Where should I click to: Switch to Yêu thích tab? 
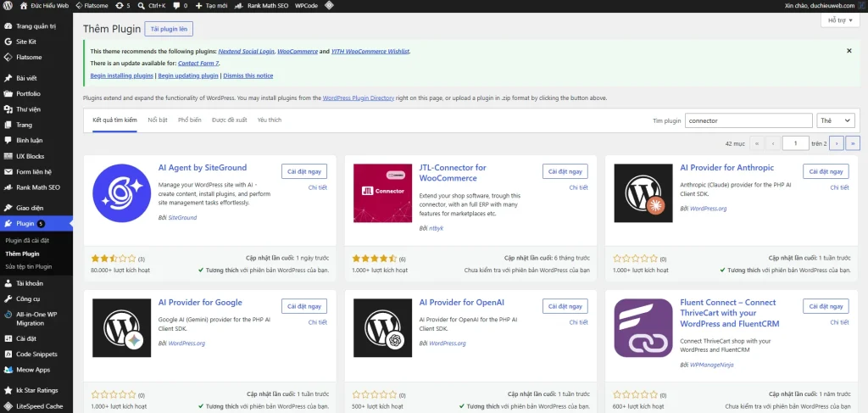(x=270, y=120)
